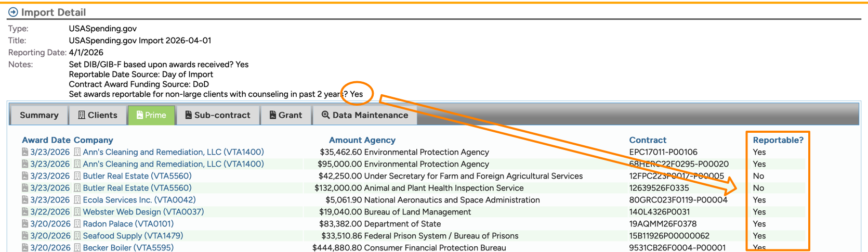Click the Import Detail circular arrow icon
This screenshot has height=252, width=868.
[x=13, y=12]
